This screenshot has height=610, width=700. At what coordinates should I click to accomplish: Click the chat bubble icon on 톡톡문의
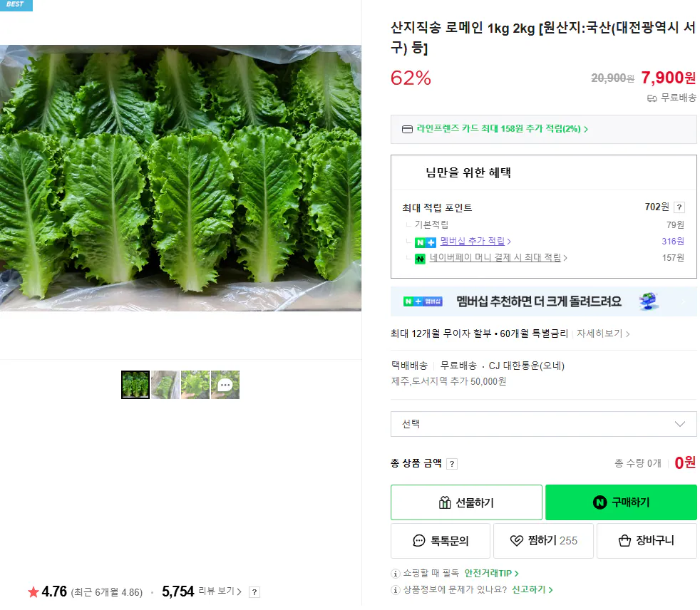[x=420, y=540]
